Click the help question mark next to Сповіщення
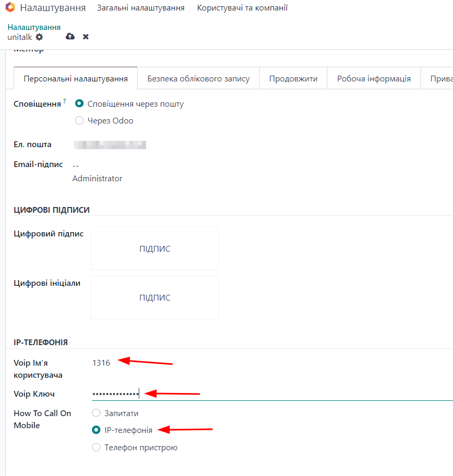This screenshot has width=453, height=476. (x=65, y=101)
